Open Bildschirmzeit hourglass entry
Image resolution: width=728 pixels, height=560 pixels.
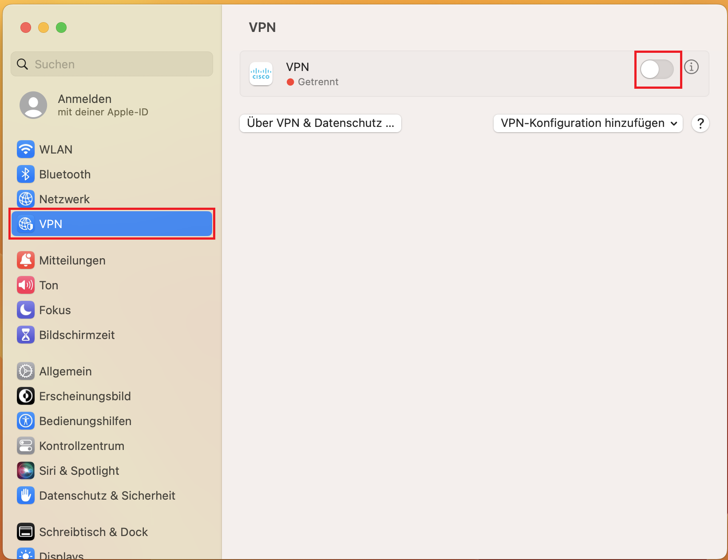click(x=26, y=335)
